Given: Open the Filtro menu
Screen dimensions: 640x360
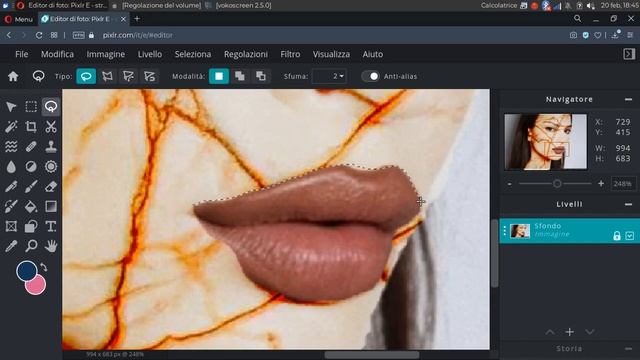Looking at the screenshot, I should point(290,54).
